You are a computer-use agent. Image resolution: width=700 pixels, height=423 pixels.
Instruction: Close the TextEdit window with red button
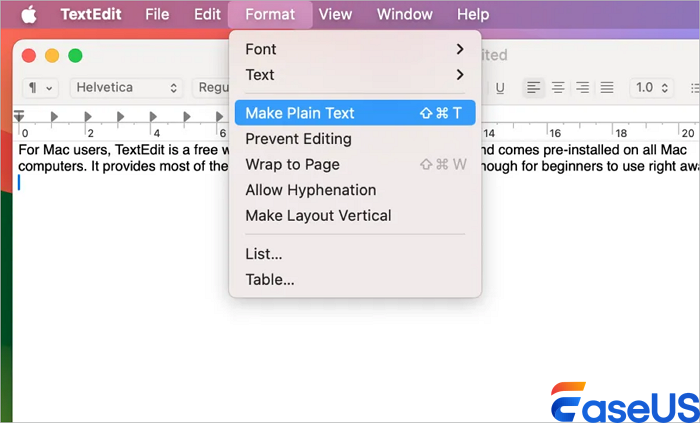pyautogui.click(x=29, y=56)
